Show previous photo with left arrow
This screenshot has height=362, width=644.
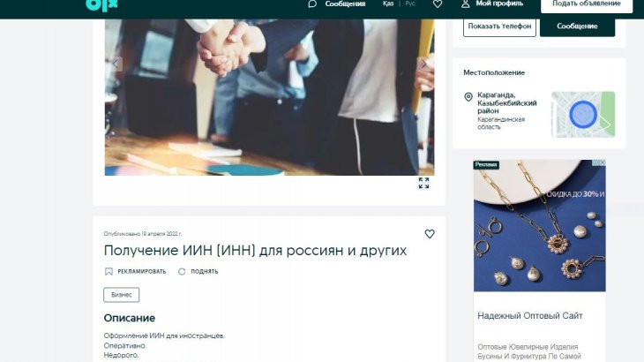tap(116, 64)
